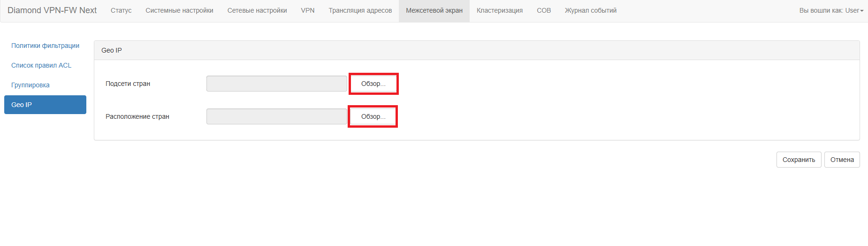The width and height of the screenshot is (868, 246).
Task: Click the Расположение стран file path field
Action: coord(276,116)
